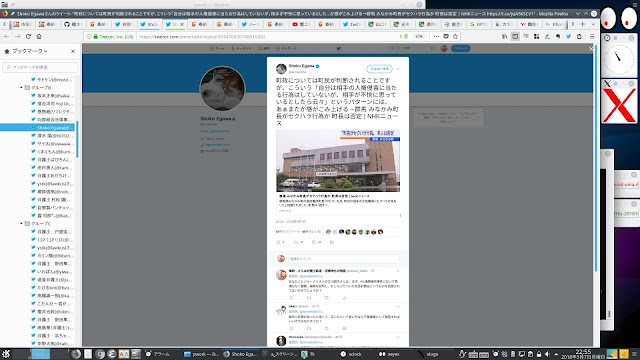The height and width of the screenshot is (360, 640).
Task: Open the Twitter messages nav item
Action: point(287,49)
